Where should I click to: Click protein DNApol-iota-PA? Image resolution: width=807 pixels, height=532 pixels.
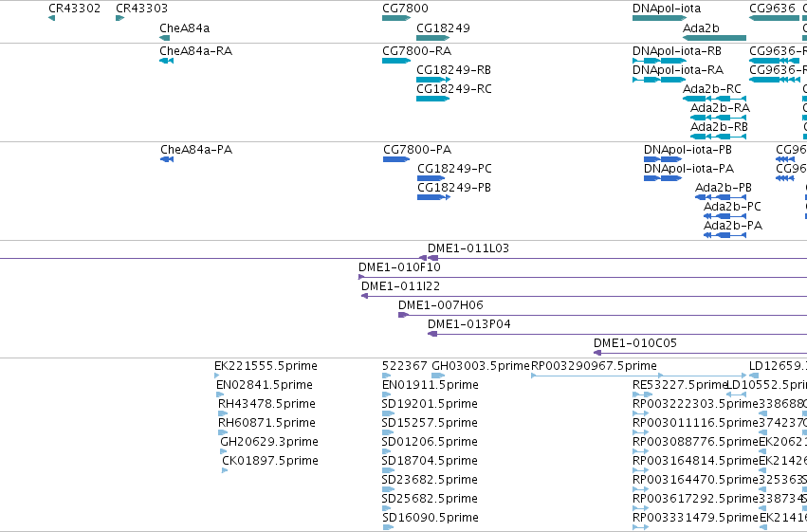663,178
